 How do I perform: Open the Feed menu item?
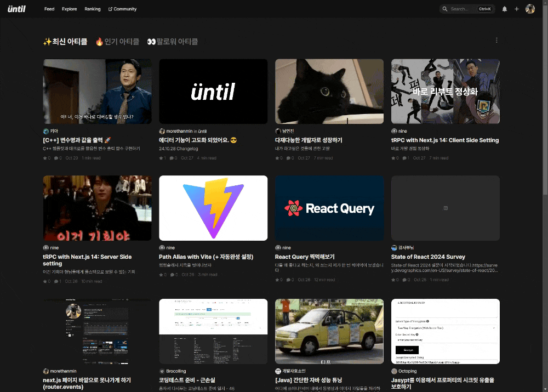pos(49,9)
